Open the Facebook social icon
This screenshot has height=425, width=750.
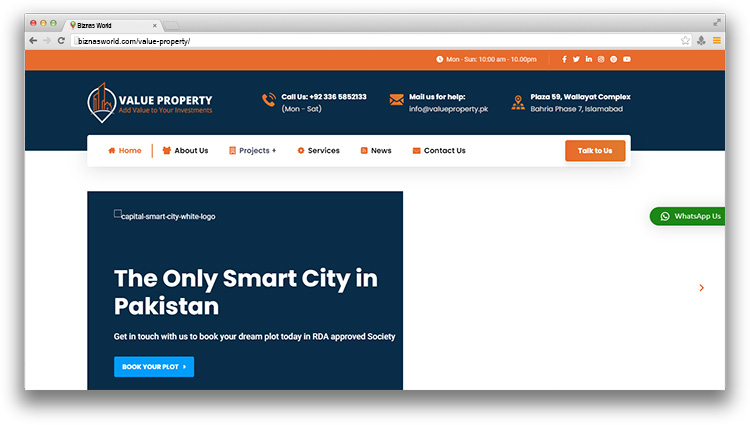pos(564,59)
